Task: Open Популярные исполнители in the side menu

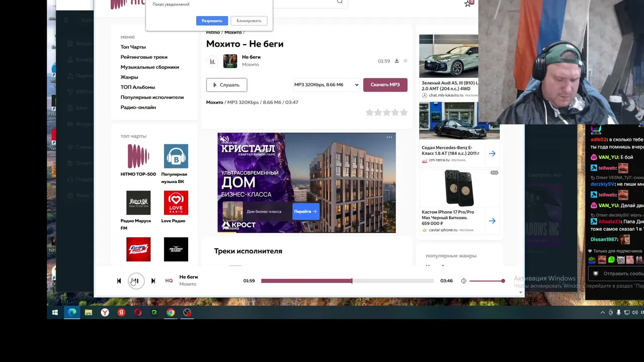Action: (152, 97)
